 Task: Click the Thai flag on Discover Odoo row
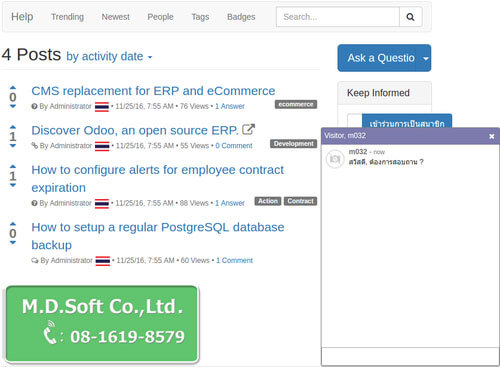pos(102,146)
